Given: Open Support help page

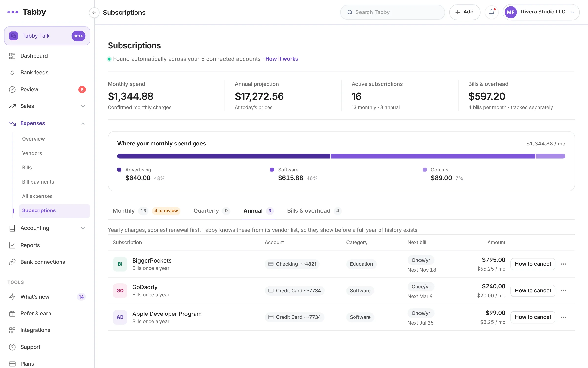Looking at the screenshot, I should (x=47, y=347).
